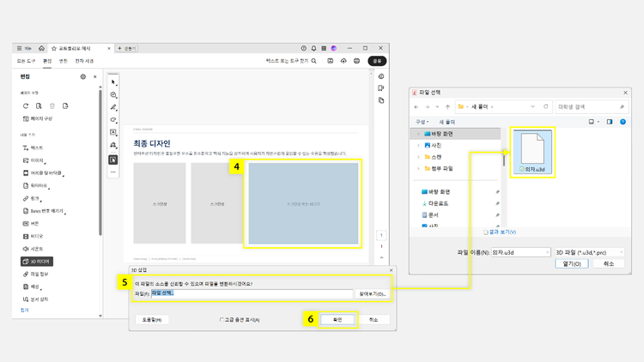Switch to the 변환 tab
644x362 pixels.
(64, 61)
